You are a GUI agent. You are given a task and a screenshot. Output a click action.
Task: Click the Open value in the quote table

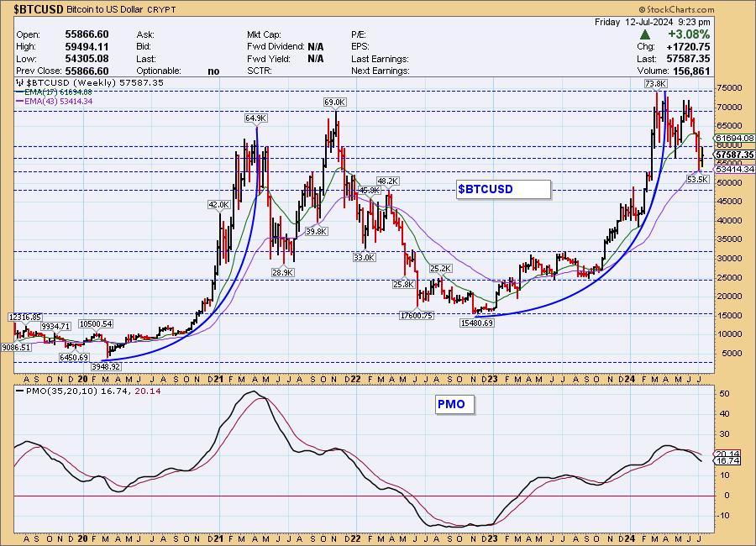(87, 34)
